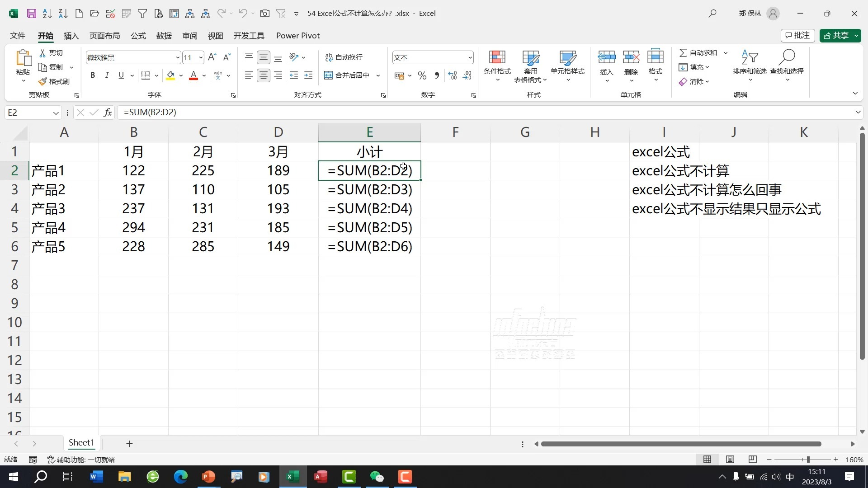This screenshot has height=488, width=868.
Task: Click Increase Decimal icon
Action: 453,75
